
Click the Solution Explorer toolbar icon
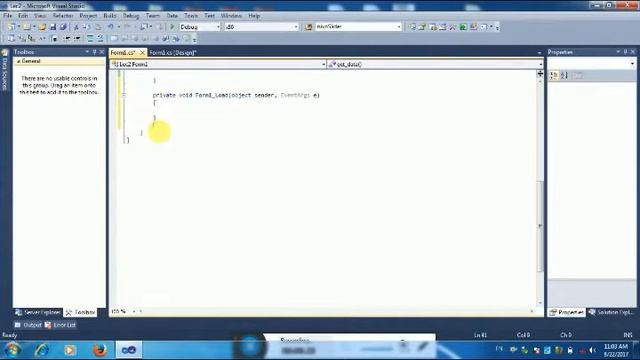[412, 27]
